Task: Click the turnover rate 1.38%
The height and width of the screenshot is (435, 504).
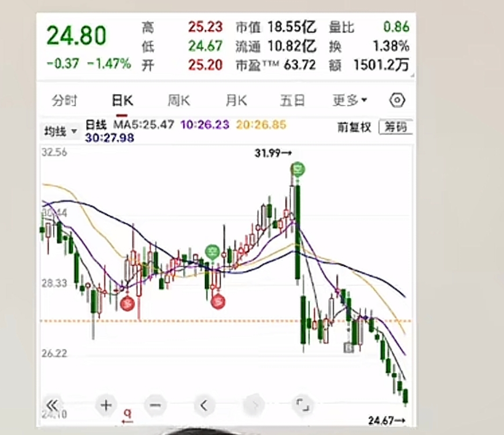Action: click(x=391, y=46)
